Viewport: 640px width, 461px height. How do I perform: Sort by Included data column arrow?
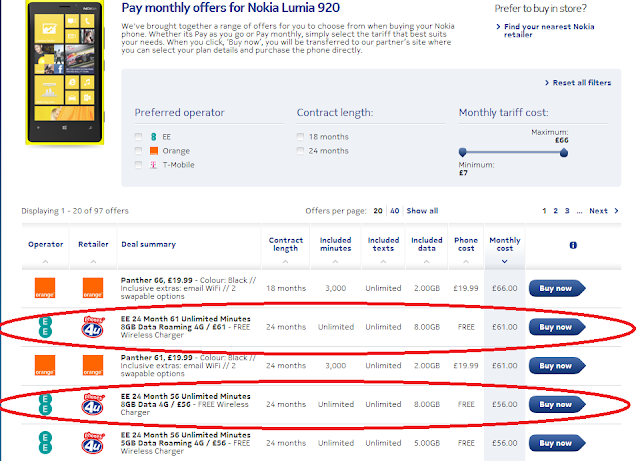427,261
